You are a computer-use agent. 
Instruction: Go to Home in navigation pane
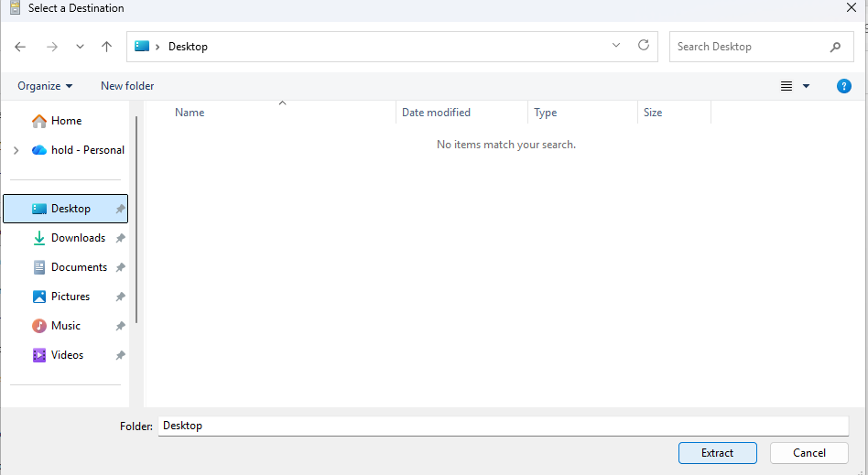tap(66, 121)
